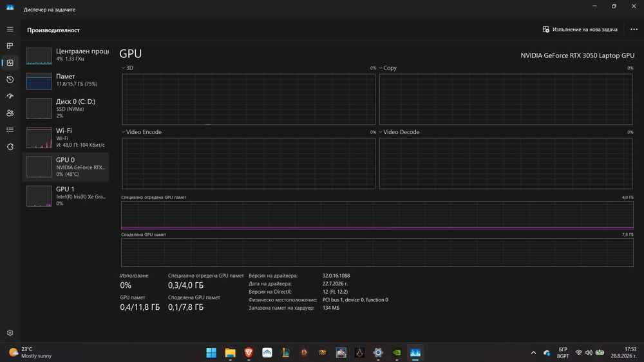Open League of Legends taskbar icon
Image resolution: width=644 pixels, height=362 pixels.
click(x=285, y=352)
